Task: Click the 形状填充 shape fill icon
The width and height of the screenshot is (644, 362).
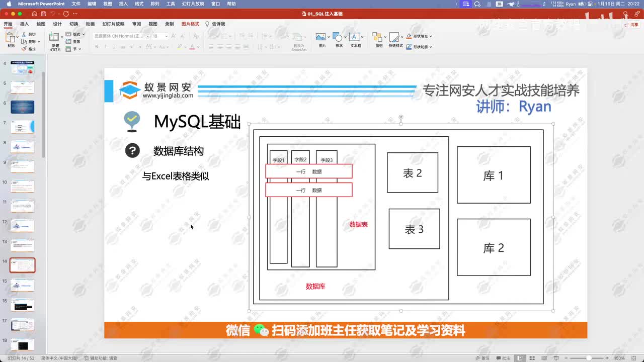Action: click(409, 36)
